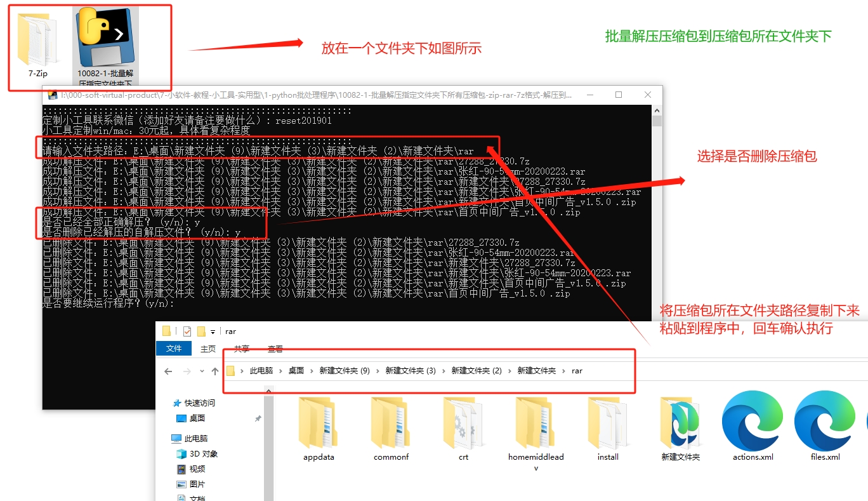Minimize the console window
The image size is (868, 501).
589,95
